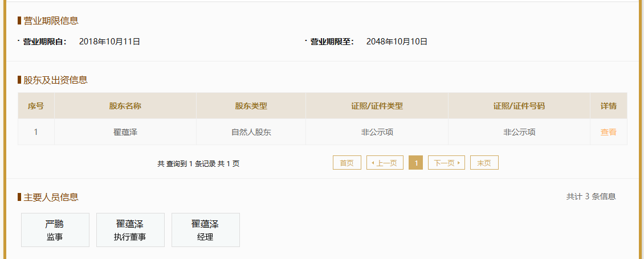Screen dimensions: 644x259
Task: Open the 翟蕴泽 经理 personnel card
Action: [x=205, y=230]
